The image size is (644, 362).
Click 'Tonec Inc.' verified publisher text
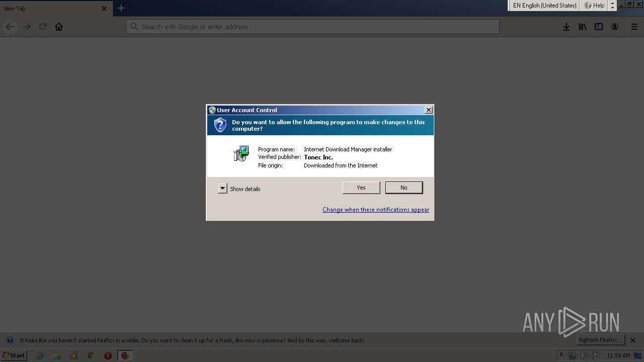point(318,157)
